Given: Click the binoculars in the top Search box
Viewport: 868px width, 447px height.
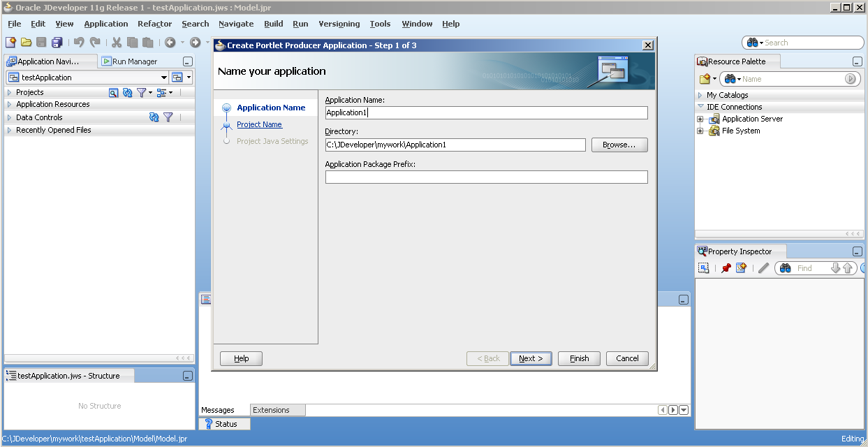Looking at the screenshot, I should click(752, 43).
